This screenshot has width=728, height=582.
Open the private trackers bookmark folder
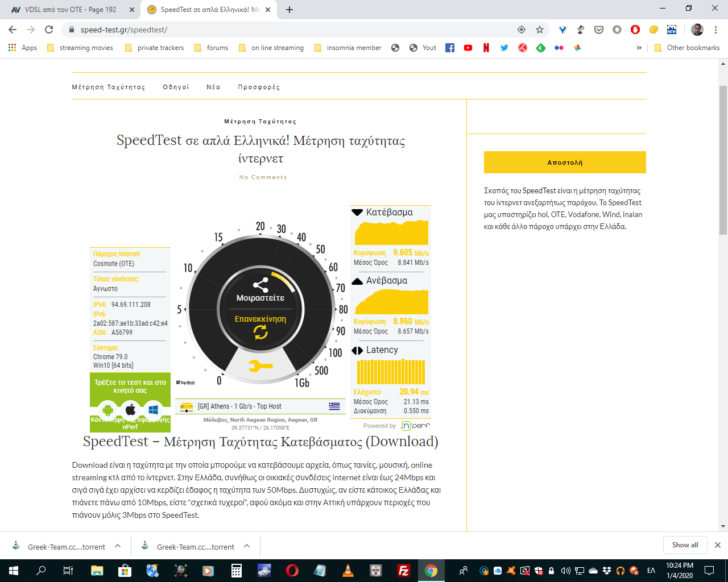(154, 48)
